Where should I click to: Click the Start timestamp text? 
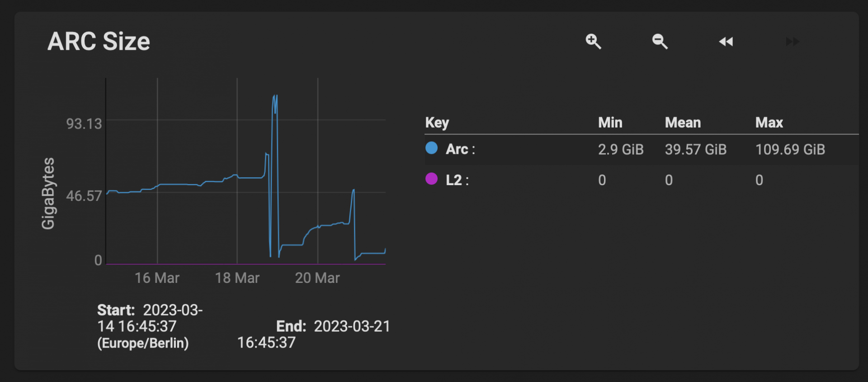click(150, 326)
